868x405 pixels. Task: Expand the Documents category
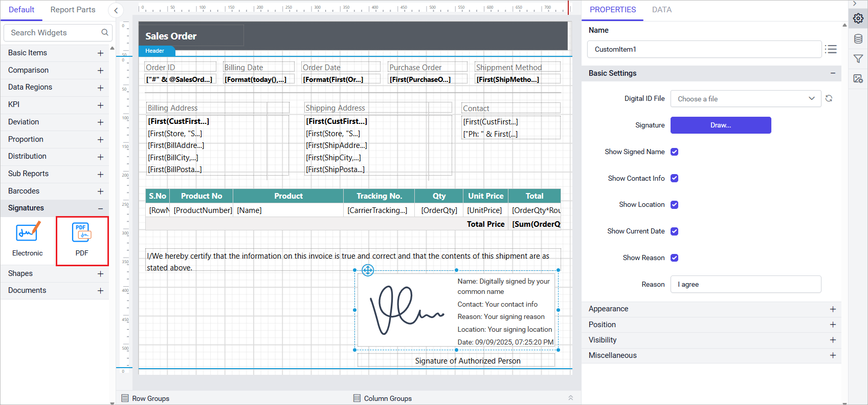click(101, 291)
